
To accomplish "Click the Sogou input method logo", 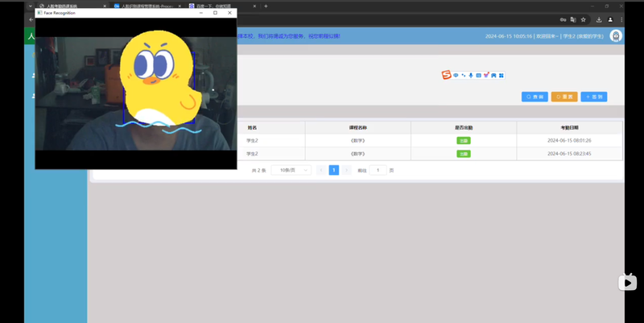I will 447,75.
